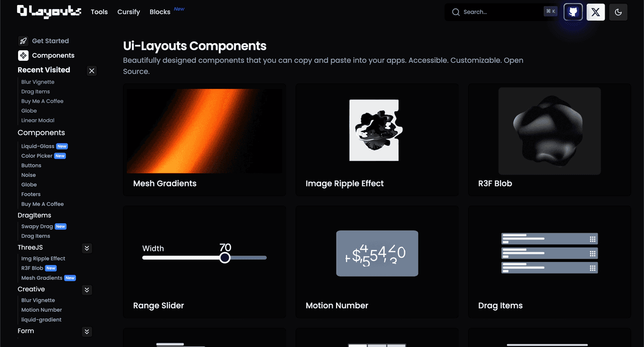
Task: Open the Tools menu
Action: [x=99, y=12]
